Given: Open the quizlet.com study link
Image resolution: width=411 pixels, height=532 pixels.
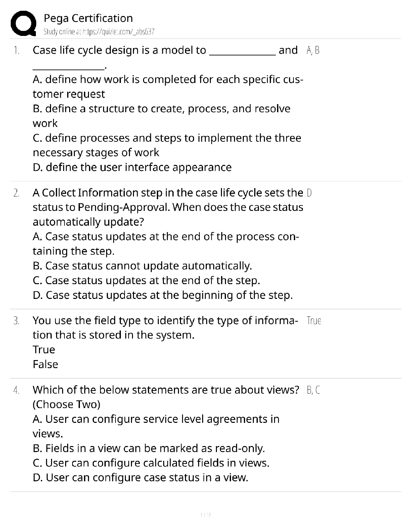Looking at the screenshot, I should click(99, 32).
